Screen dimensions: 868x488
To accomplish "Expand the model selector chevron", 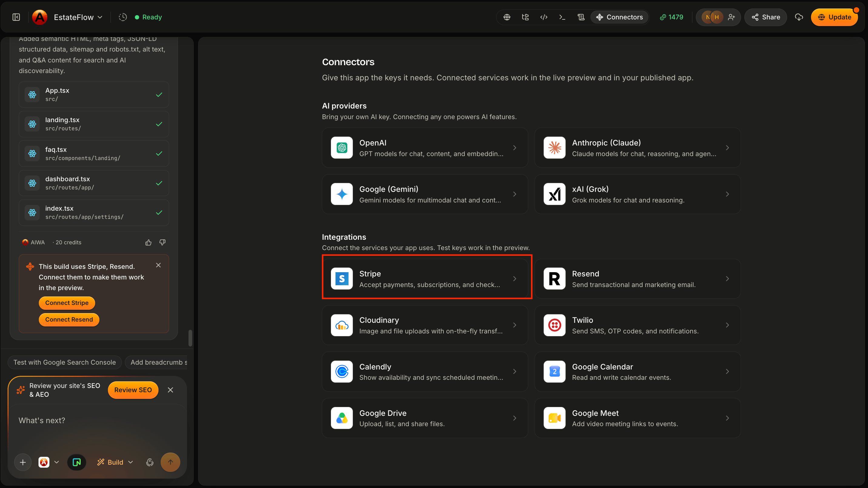I will coord(57,462).
